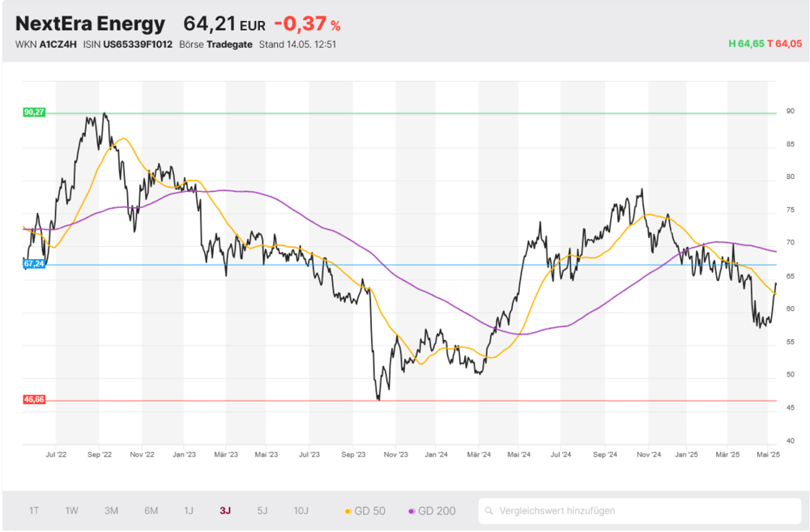
Task: Select the 1T time range
Action: point(34,511)
